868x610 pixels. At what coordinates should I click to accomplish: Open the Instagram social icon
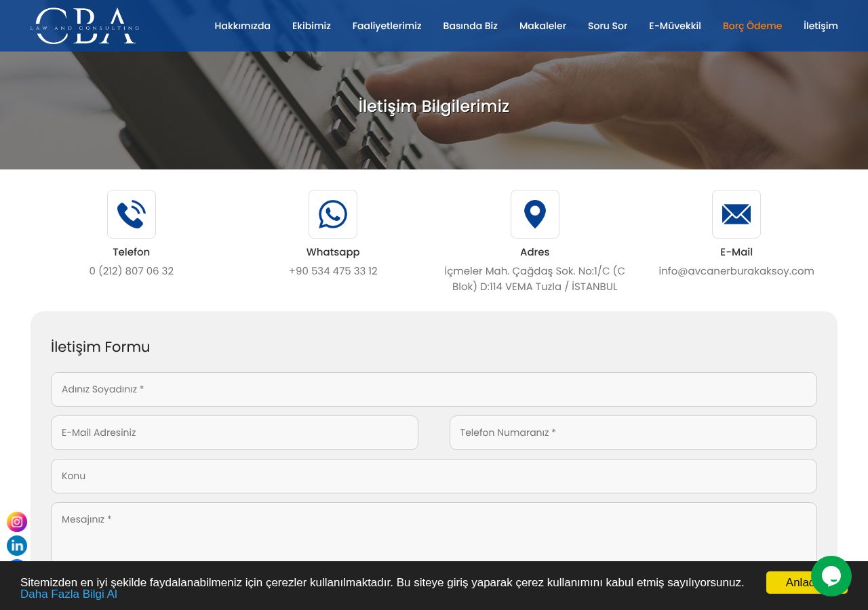pyautogui.click(x=17, y=522)
